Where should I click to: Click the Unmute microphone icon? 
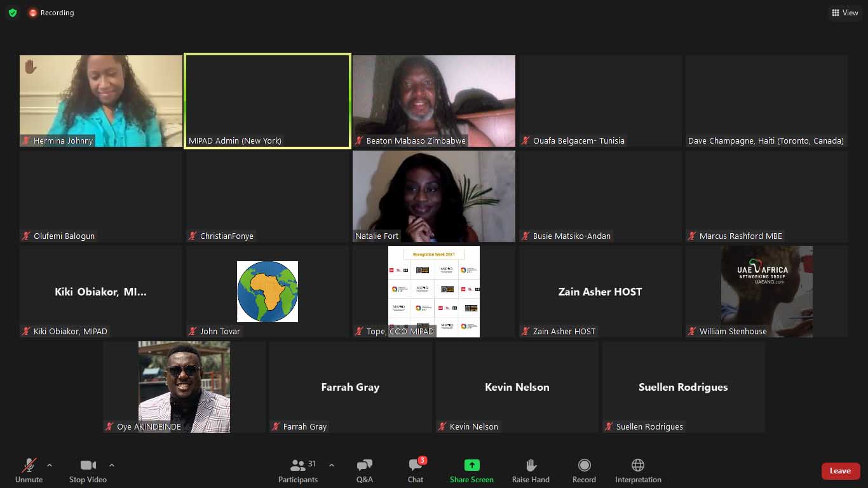29,466
